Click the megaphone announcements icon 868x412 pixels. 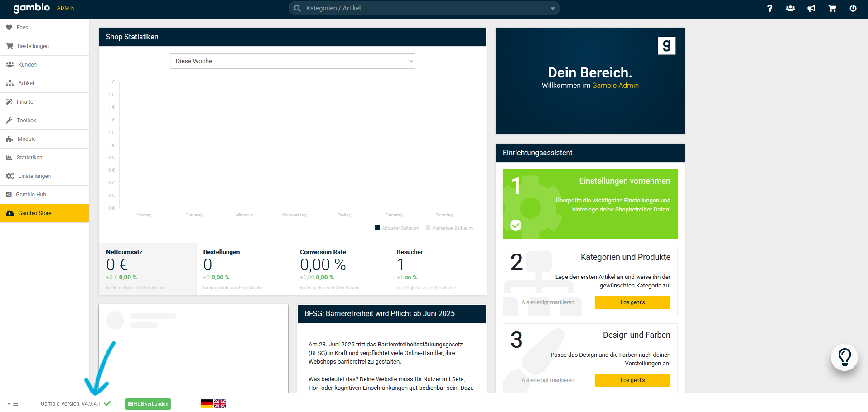[x=811, y=9]
